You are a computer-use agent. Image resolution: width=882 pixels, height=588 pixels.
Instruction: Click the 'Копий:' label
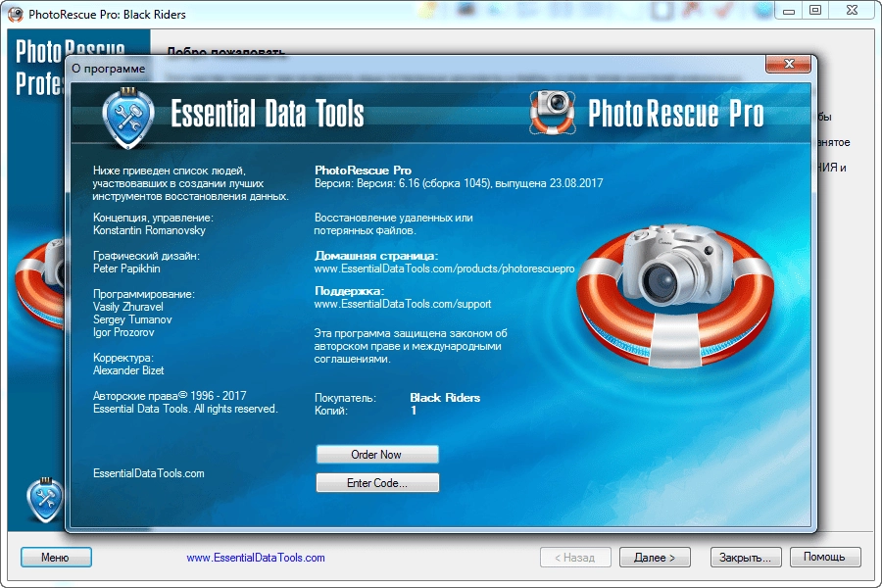tap(331, 411)
